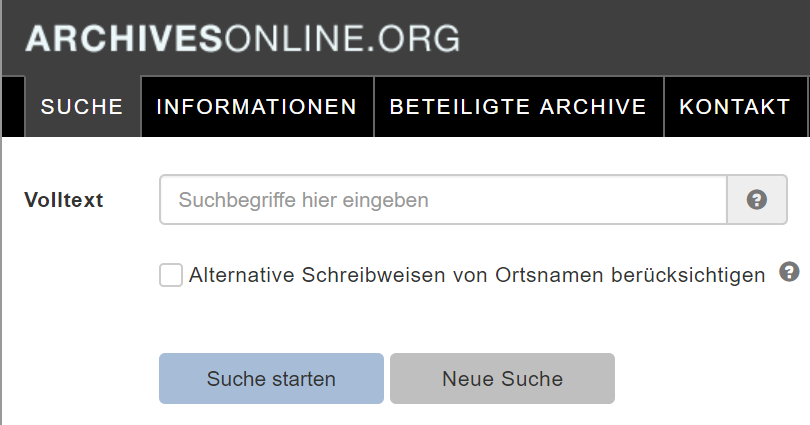This screenshot has width=810, height=425.
Task: Go to the BETEILIGTE ARCHIVE tab
Action: [x=518, y=106]
